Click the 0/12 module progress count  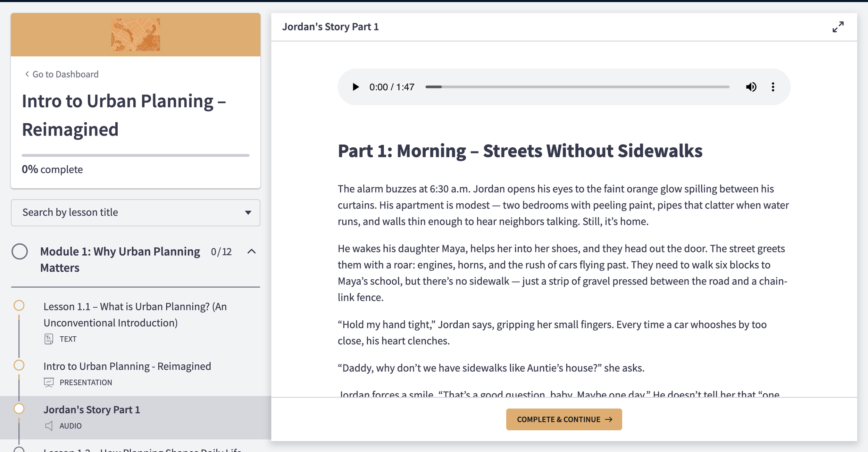[x=221, y=252]
